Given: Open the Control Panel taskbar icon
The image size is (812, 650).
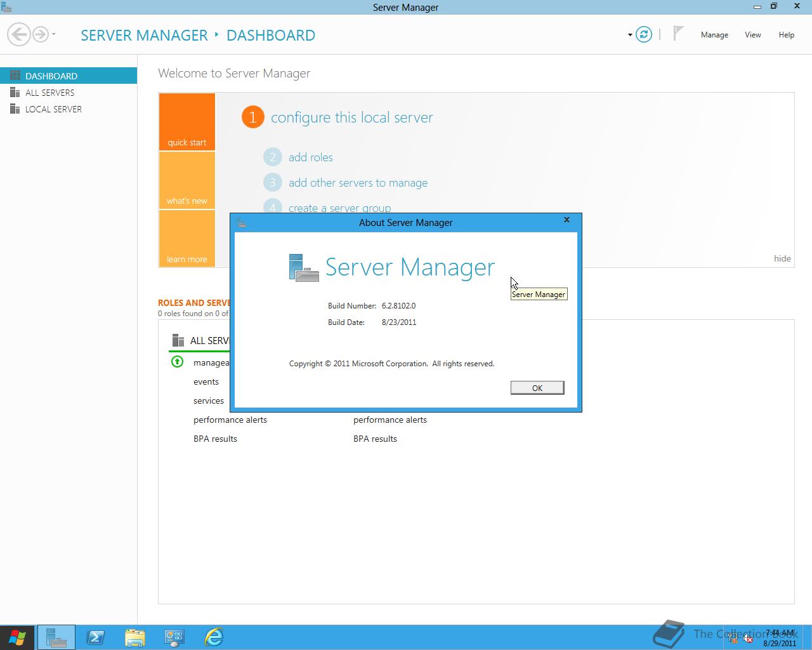Looking at the screenshot, I should click(174, 637).
